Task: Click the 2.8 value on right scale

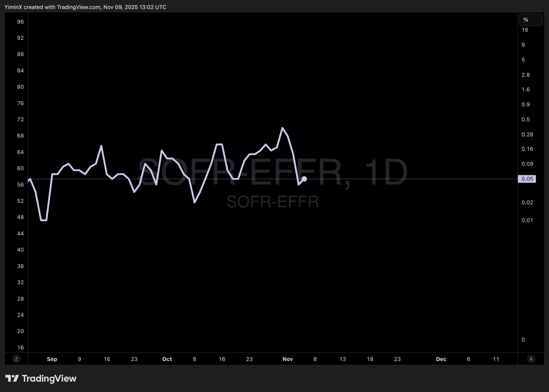Action: [526, 75]
